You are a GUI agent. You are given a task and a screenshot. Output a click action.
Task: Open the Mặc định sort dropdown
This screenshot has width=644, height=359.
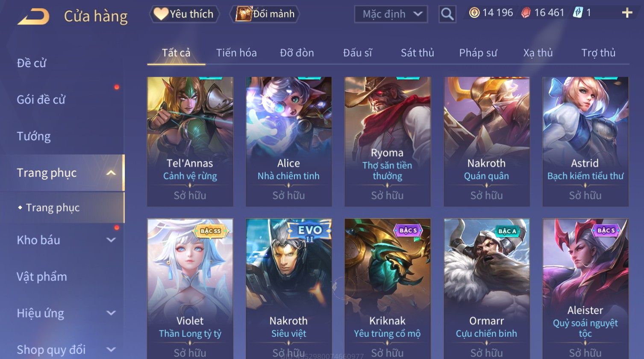[x=391, y=14]
